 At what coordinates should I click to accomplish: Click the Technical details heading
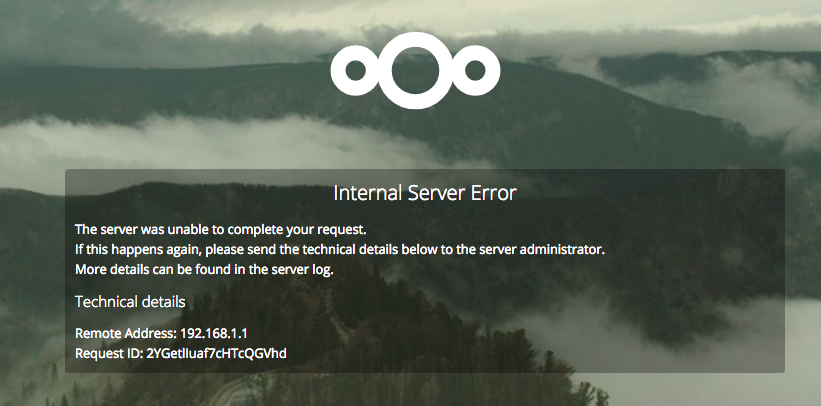point(130,302)
